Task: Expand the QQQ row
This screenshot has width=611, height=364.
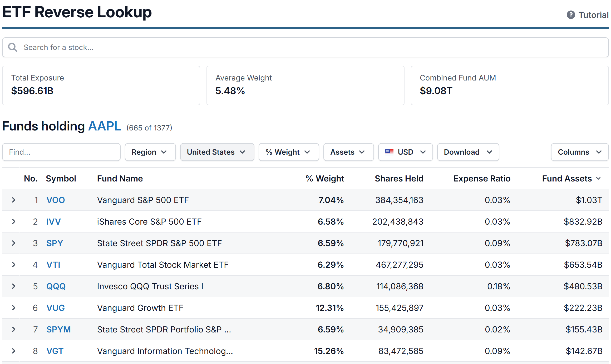Action: [x=14, y=286]
